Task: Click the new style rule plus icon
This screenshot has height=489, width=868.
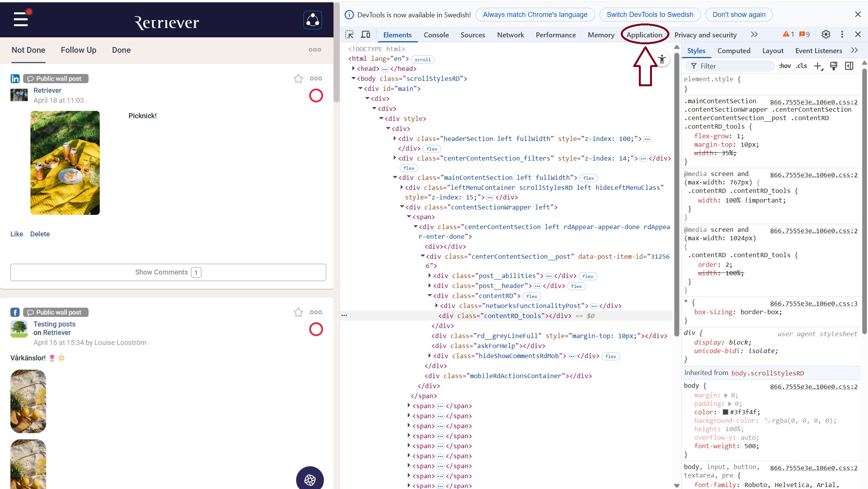Action: (x=818, y=66)
